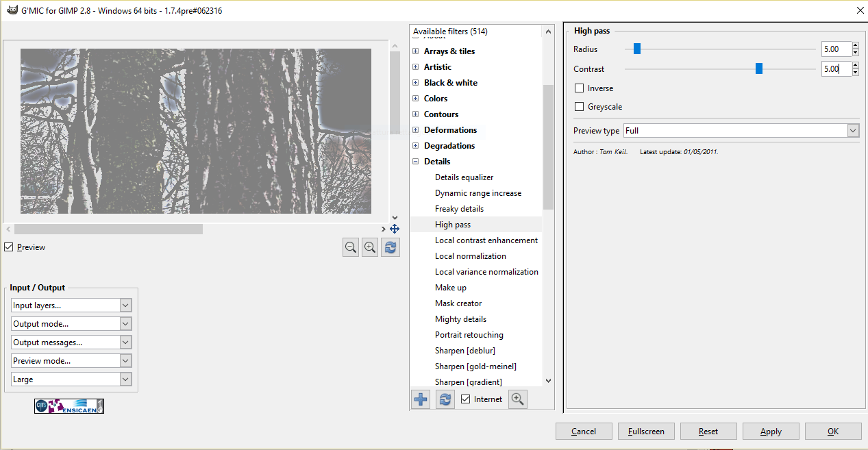Open the Input layers dropdown
Viewport: 868px width, 450px height.
[x=71, y=305]
